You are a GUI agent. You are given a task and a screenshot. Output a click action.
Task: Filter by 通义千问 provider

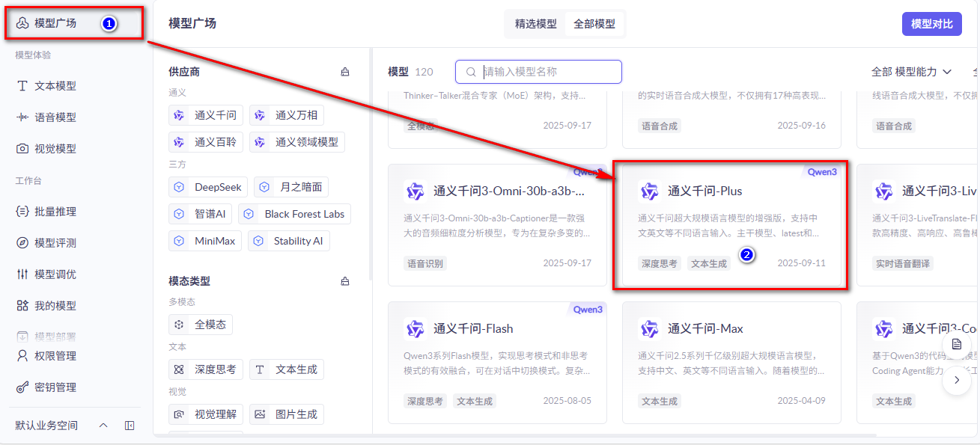pos(206,115)
